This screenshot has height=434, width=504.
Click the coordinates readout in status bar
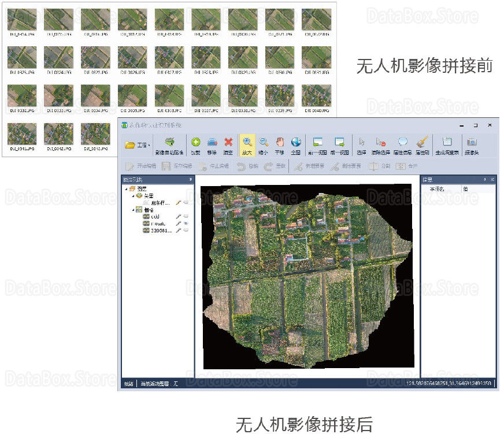point(449,383)
